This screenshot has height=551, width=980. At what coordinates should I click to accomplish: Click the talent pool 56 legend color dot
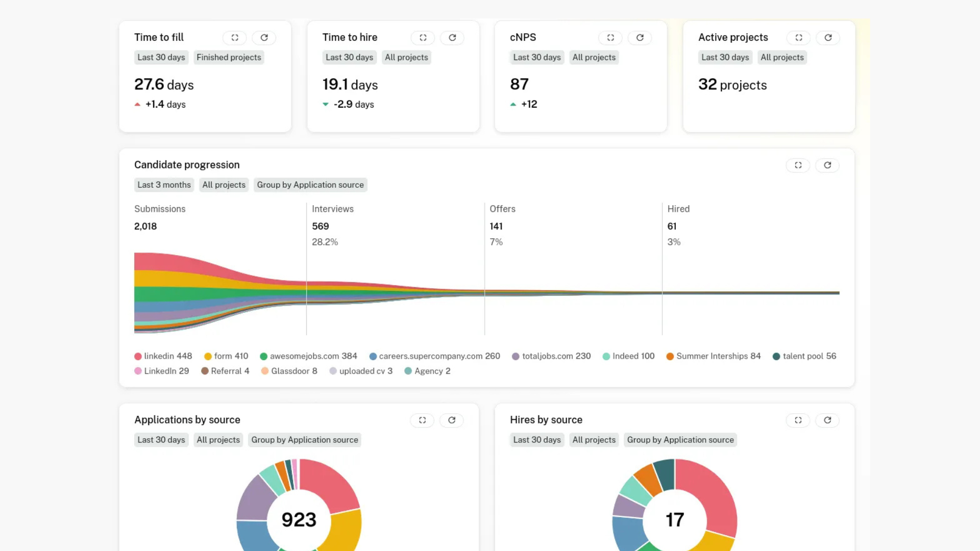[x=776, y=357]
